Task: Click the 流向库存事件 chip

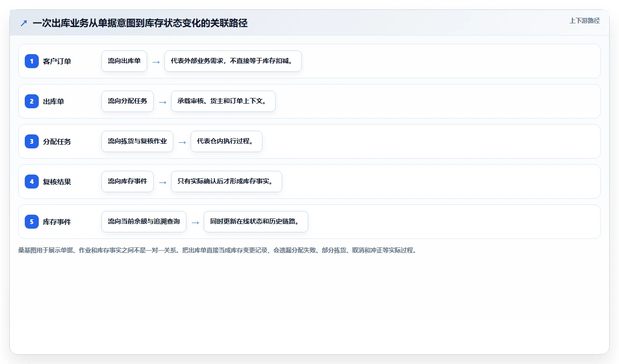Action: click(x=128, y=182)
